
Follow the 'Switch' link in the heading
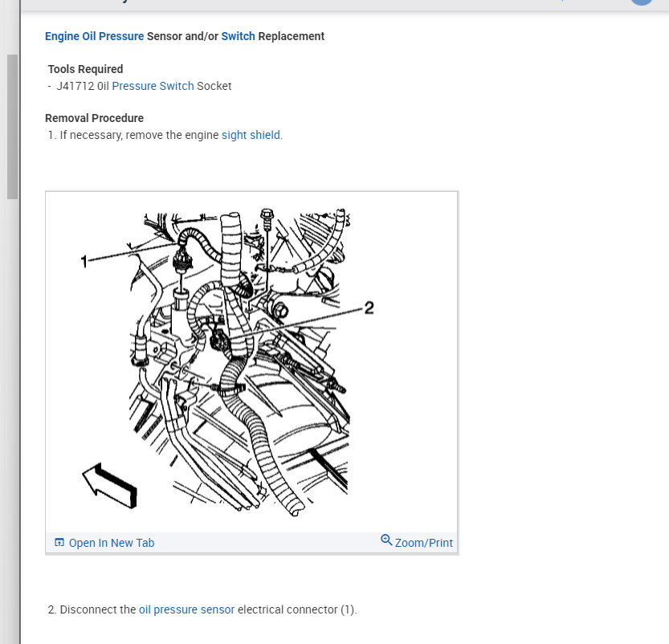click(238, 36)
